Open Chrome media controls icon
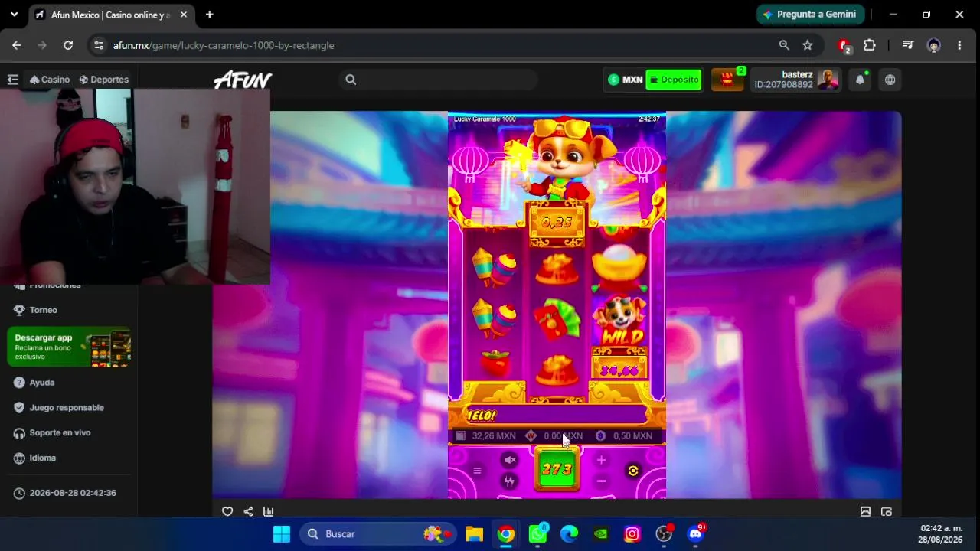This screenshot has width=980, height=551. [908, 45]
